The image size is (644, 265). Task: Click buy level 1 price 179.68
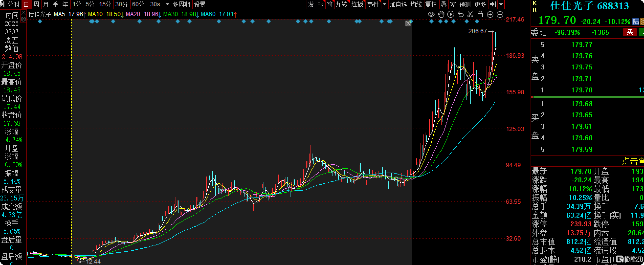point(582,104)
